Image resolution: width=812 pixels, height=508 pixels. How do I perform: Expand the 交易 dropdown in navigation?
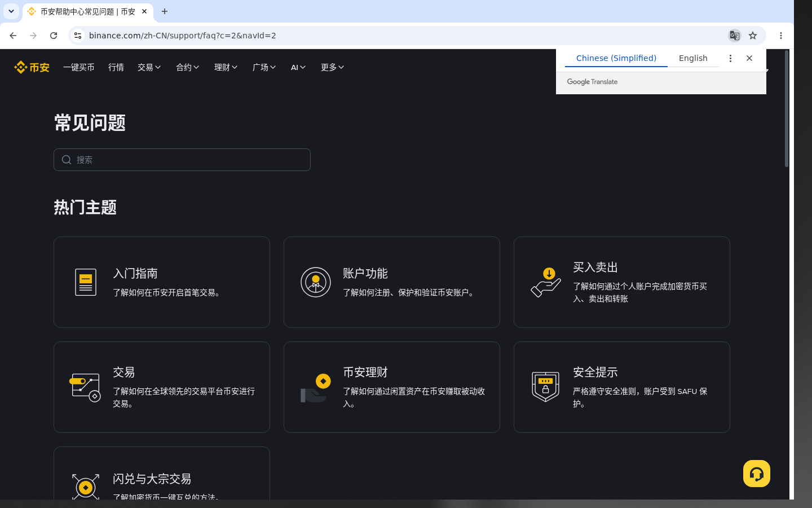(149, 67)
